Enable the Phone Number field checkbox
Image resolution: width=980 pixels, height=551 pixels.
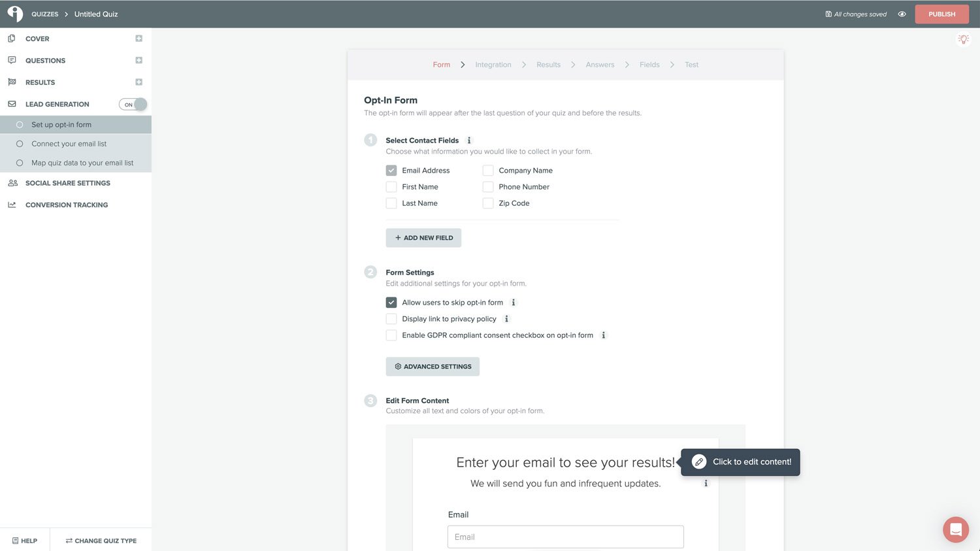point(488,187)
